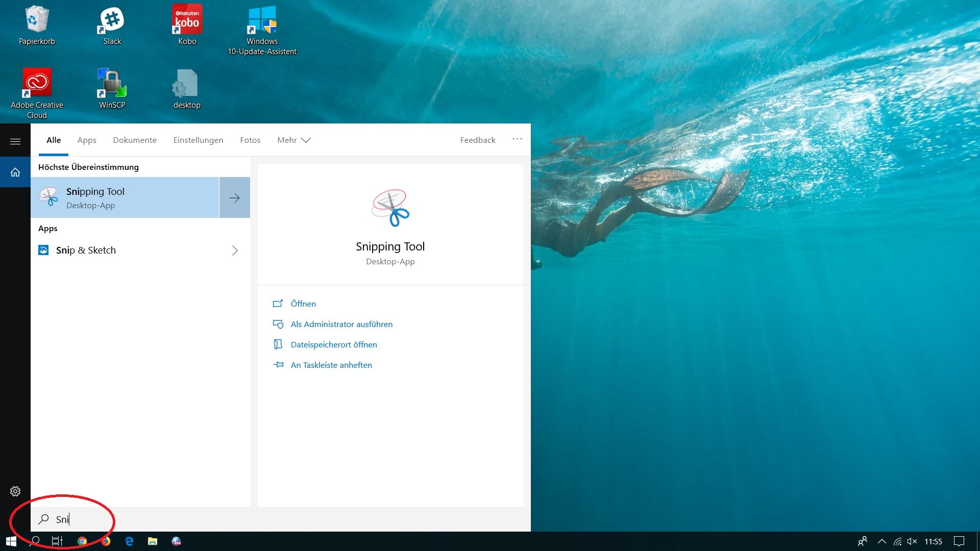980x551 pixels.
Task: Click An Taskleiste anheften
Action: click(x=323, y=365)
